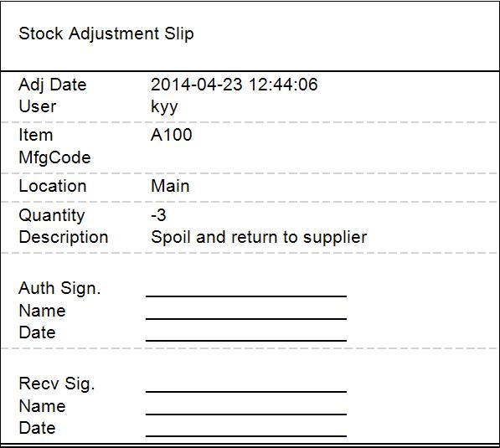Viewport: 500px width, 448px height.
Task: Click the Location label
Action: point(53,186)
